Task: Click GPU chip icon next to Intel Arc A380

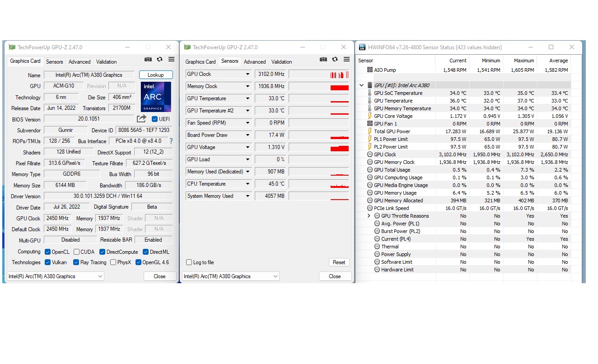Action: [370, 85]
